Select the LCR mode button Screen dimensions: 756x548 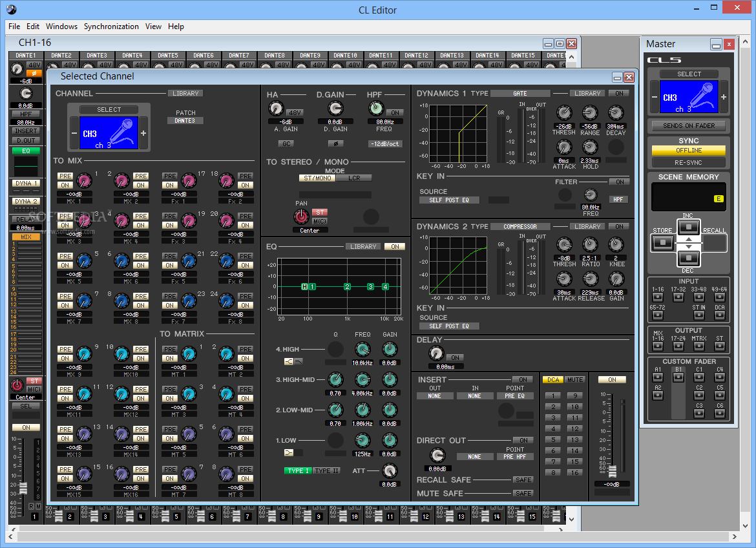point(354,178)
